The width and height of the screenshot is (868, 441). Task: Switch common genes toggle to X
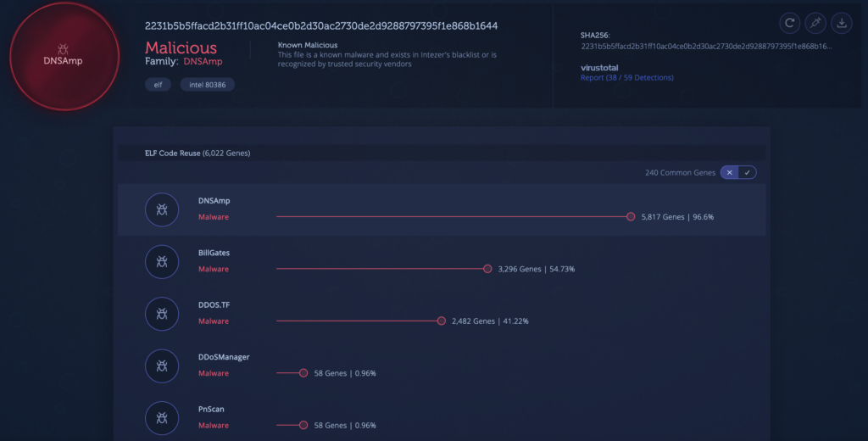pyautogui.click(x=730, y=172)
